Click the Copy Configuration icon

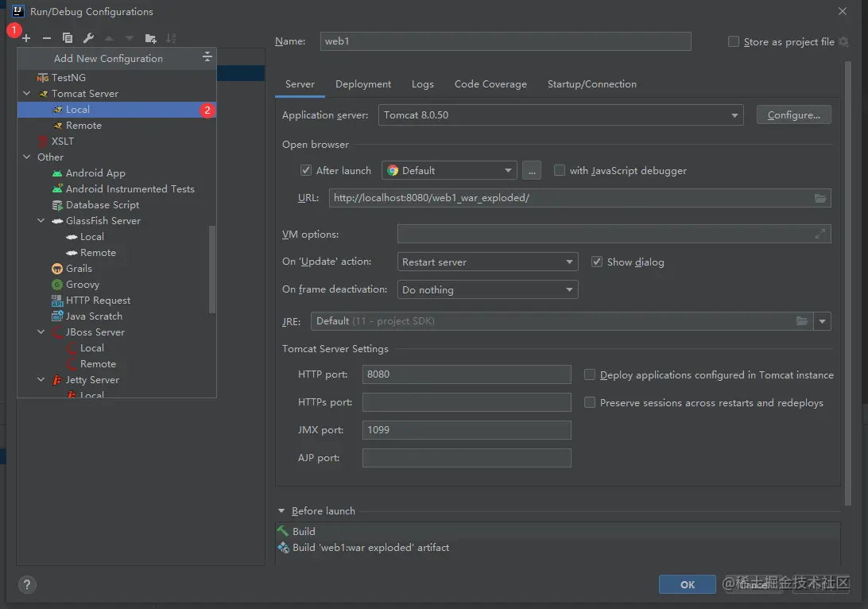click(68, 38)
